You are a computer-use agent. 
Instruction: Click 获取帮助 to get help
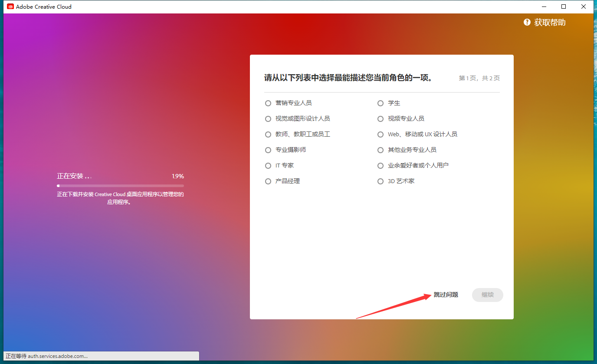point(549,22)
